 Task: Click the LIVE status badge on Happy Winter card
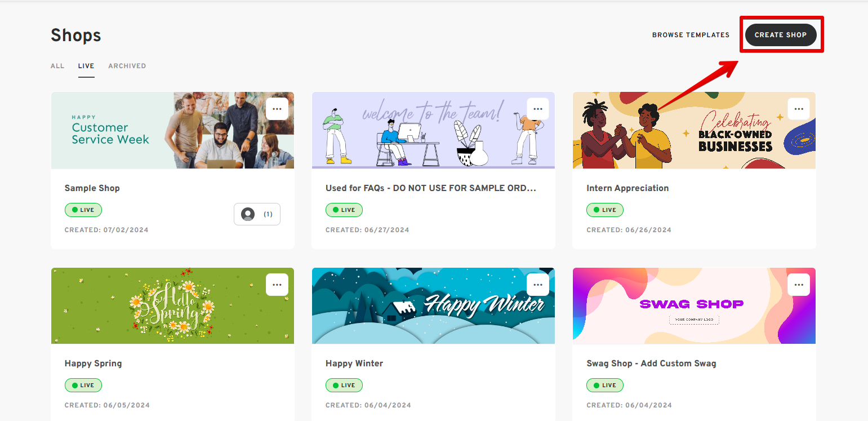tap(344, 385)
